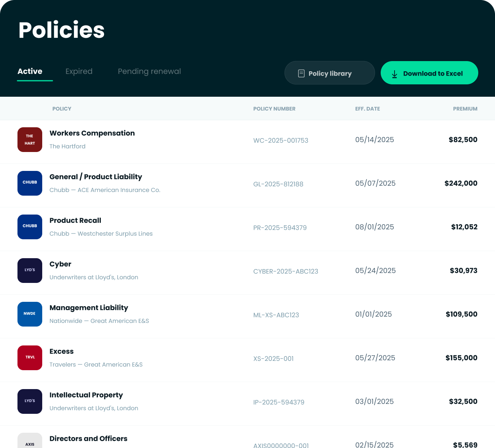This screenshot has height=448, width=495.
Task: Select policy number PR-2025-594379
Action: [280, 228]
